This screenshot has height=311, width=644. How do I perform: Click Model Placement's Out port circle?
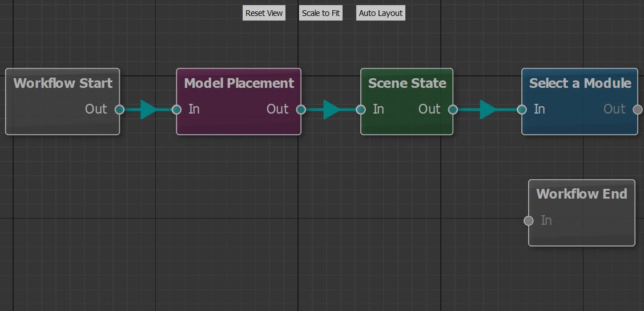click(301, 110)
